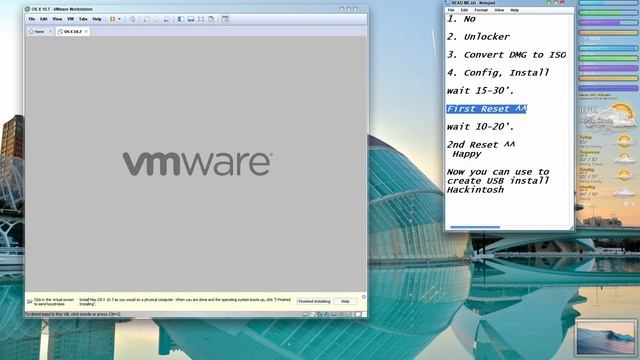
Task: Click the take snapshot clock icon in VMware toolbar
Action: pos(147,19)
